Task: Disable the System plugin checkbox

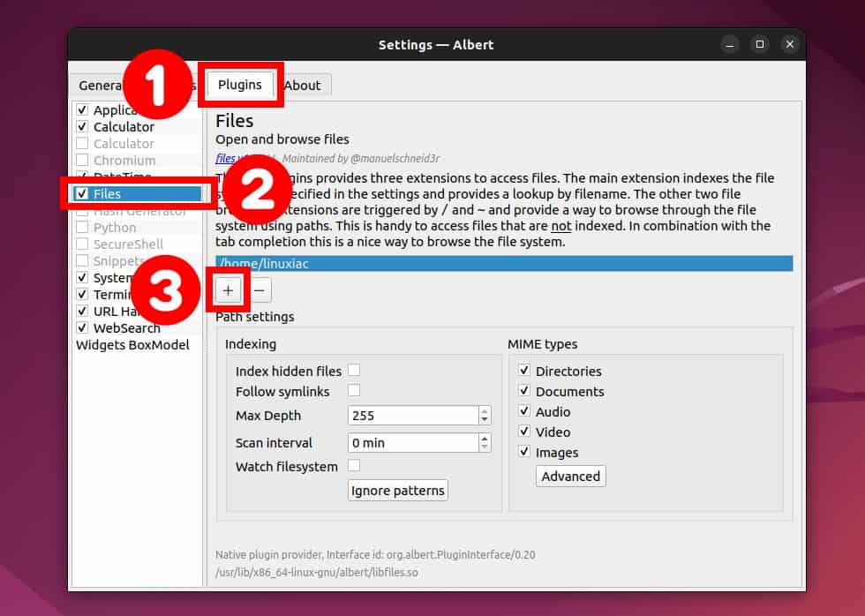Action: (x=82, y=277)
